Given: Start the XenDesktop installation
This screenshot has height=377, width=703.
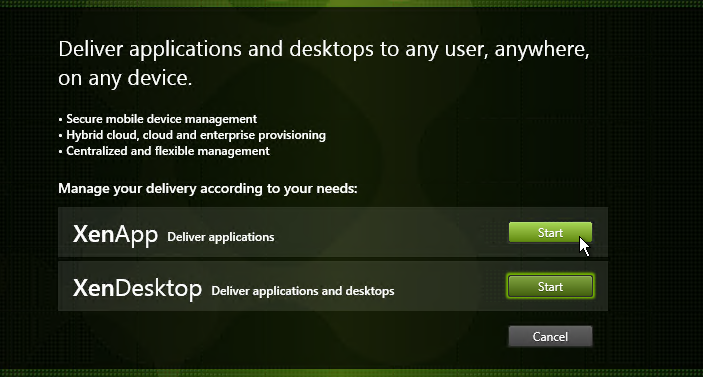Looking at the screenshot, I should 550,286.
